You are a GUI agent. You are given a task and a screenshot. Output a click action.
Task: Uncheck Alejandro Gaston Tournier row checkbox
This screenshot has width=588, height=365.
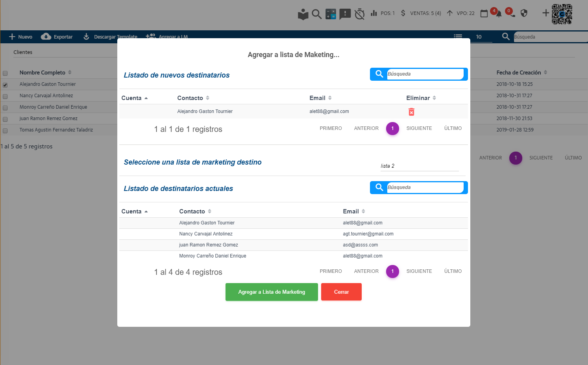(x=5, y=85)
